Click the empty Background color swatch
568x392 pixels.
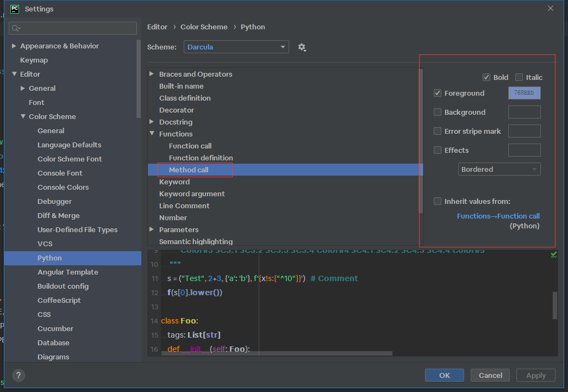point(524,112)
